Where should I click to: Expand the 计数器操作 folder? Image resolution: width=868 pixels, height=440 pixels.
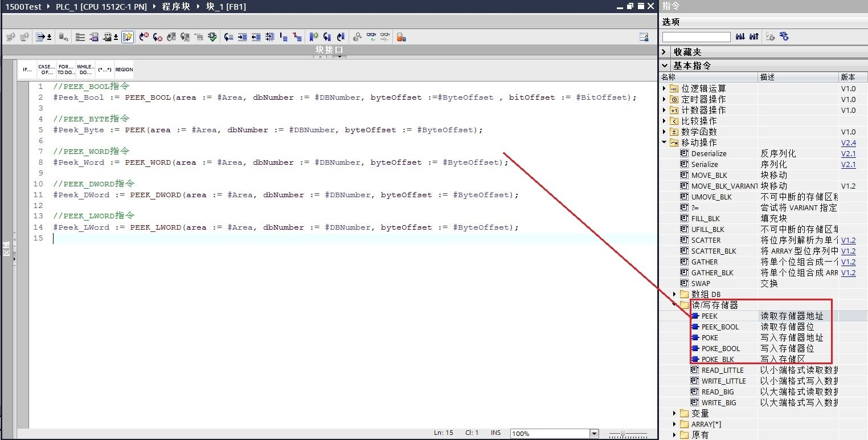pos(664,110)
